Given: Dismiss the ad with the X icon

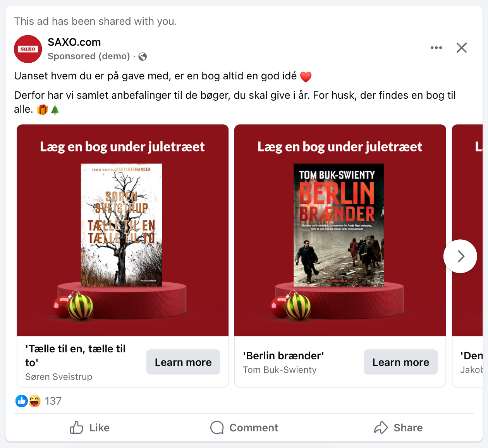Looking at the screenshot, I should (461, 48).
